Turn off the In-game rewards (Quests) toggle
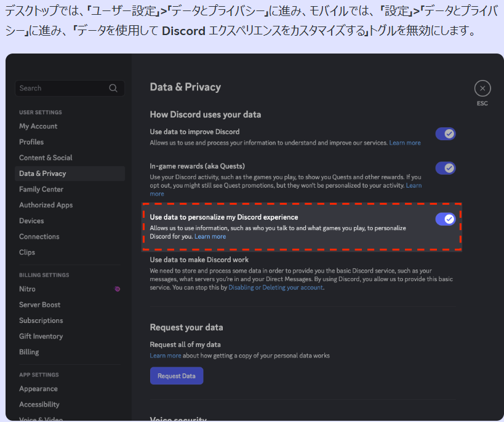Screen dimensions: 504x422 point(445,168)
